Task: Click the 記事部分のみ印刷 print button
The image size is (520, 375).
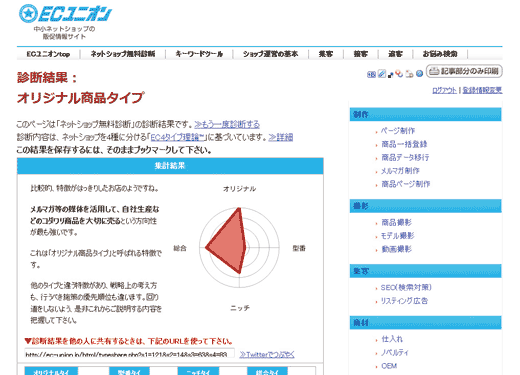Action: coord(464,71)
